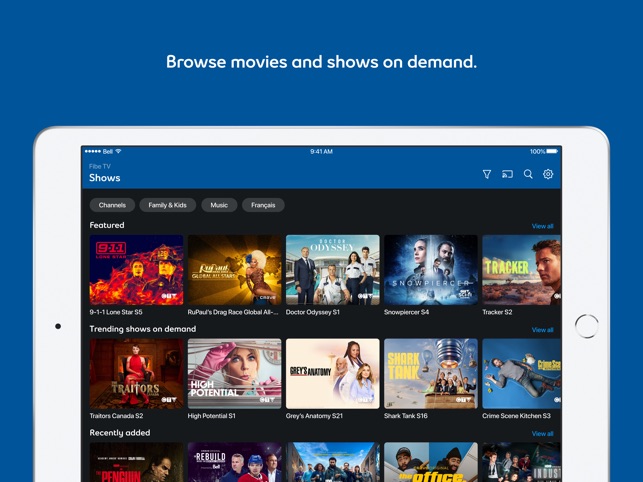This screenshot has width=643, height=482.
Task: Open Crime Scene Kitchen S3 thumbnail
Action: (522, 374)
